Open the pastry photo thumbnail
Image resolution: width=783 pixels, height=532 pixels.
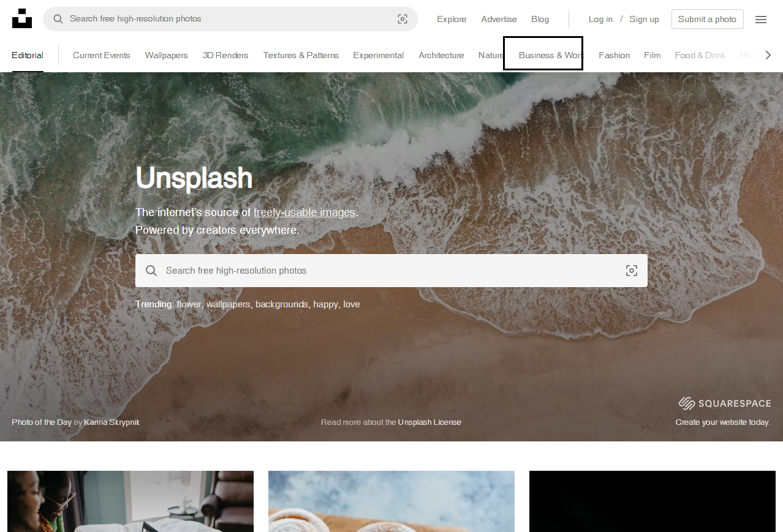[x=391, y=501]
